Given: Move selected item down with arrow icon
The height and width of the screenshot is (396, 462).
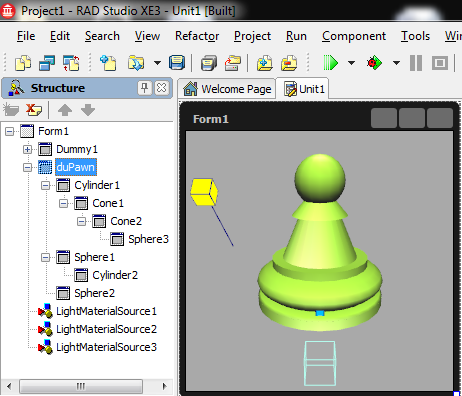Looking at the screenshot, I should click(88, 110).
